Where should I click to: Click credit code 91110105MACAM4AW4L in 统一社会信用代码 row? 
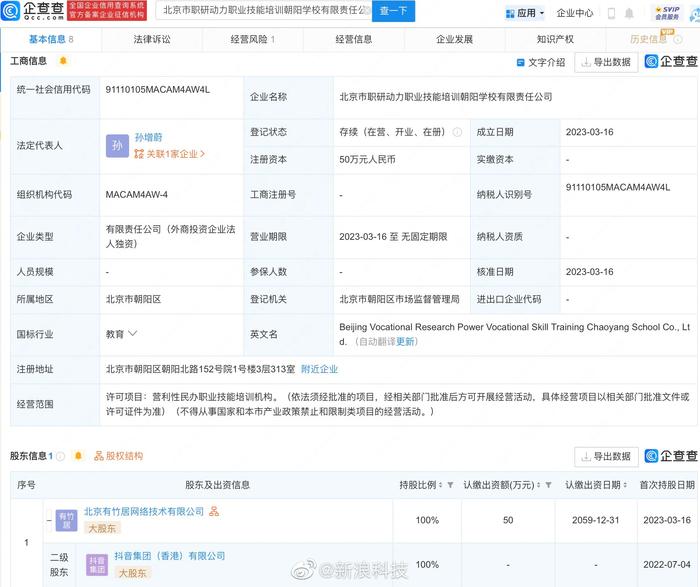[158, 89]
